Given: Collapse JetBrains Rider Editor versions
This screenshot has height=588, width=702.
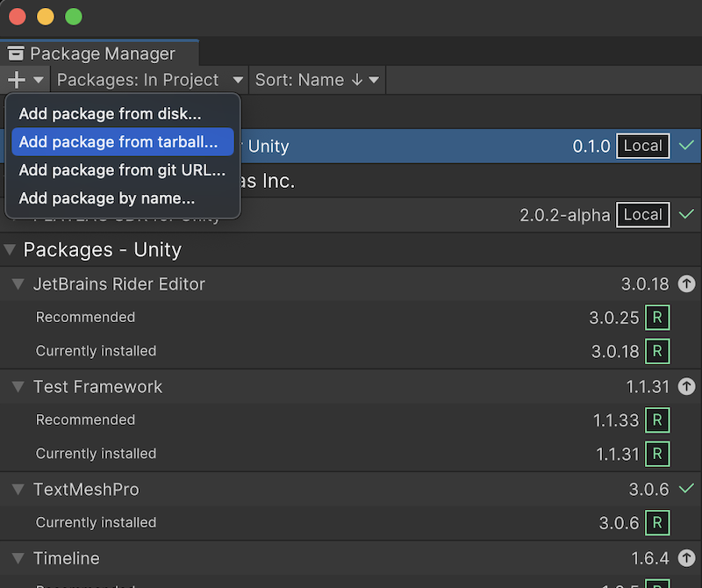Looking at the screenshot, I should click(18, 284).
